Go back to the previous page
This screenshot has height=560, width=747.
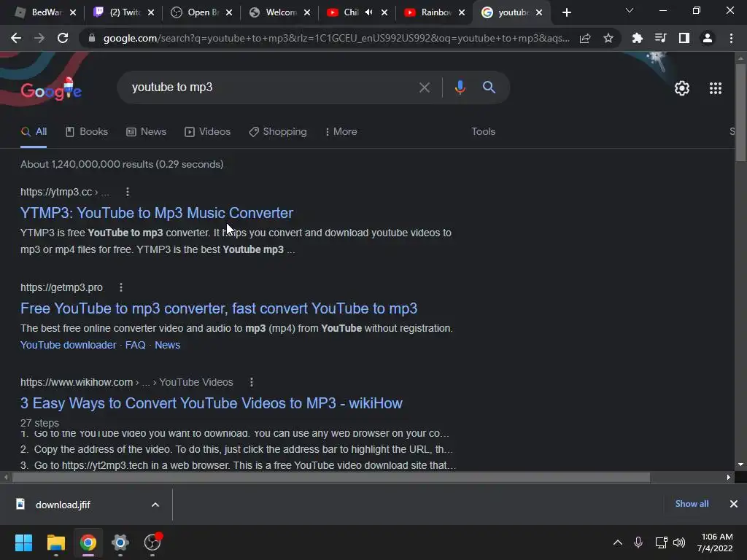[16, 38]
